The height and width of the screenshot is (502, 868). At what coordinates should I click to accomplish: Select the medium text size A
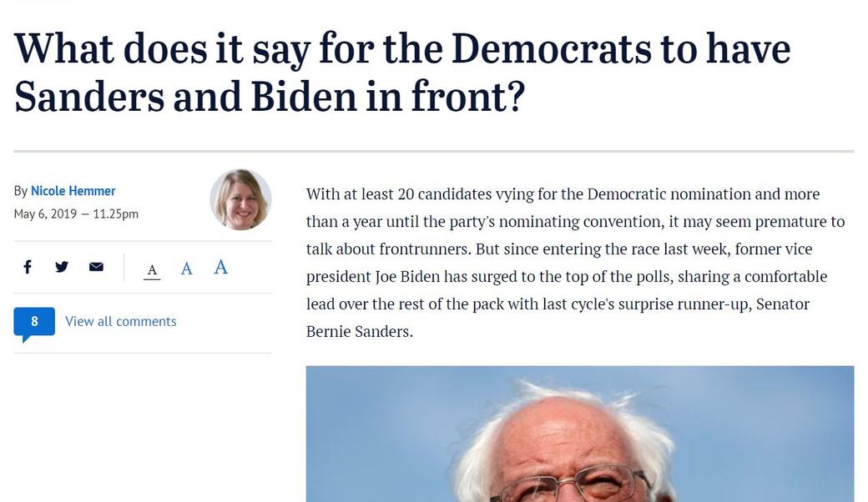click(x=186, y=269)
